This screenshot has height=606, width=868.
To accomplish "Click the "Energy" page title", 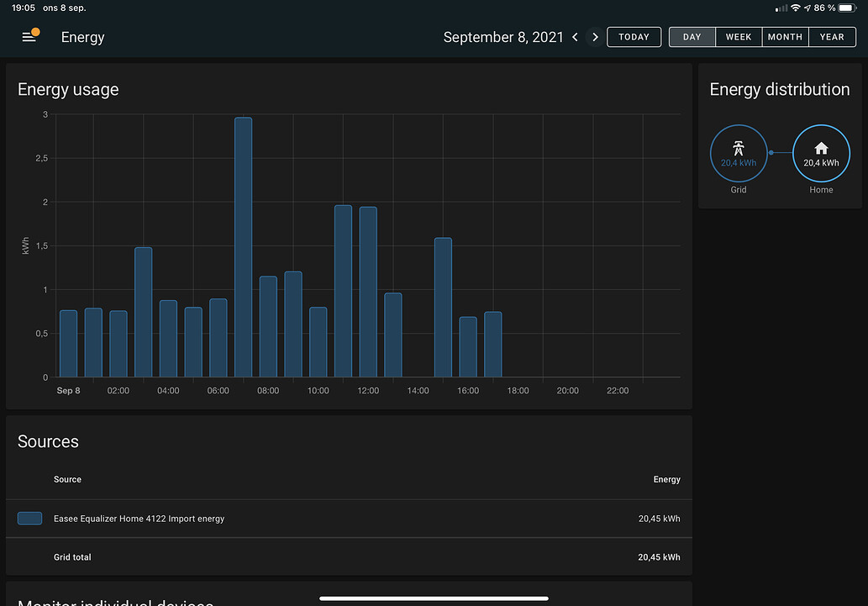I will pyautogui.click(x=82, y=37).
